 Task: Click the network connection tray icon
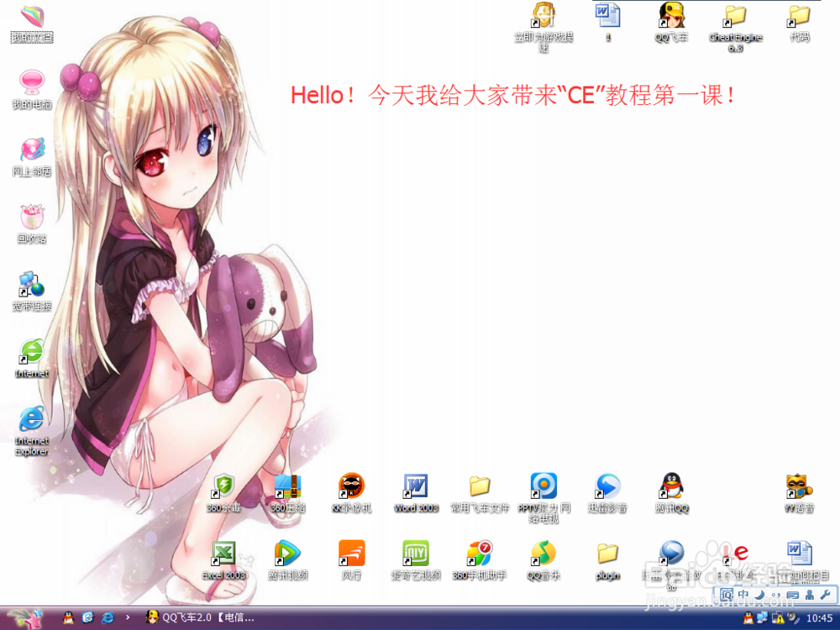click(x=763, y=618)
